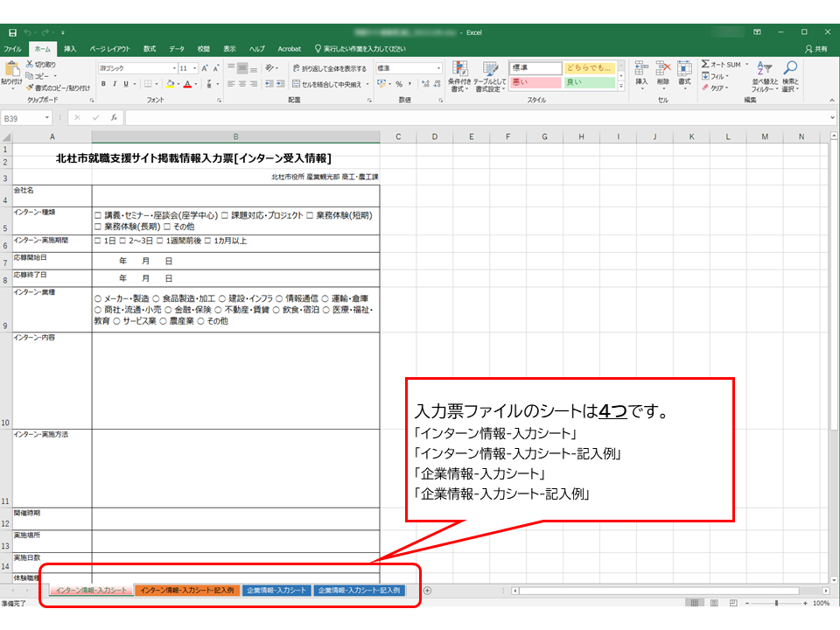Open 並べ替えとフィルター sort and filter
This screenshot has width=840, height=630.
765,76
